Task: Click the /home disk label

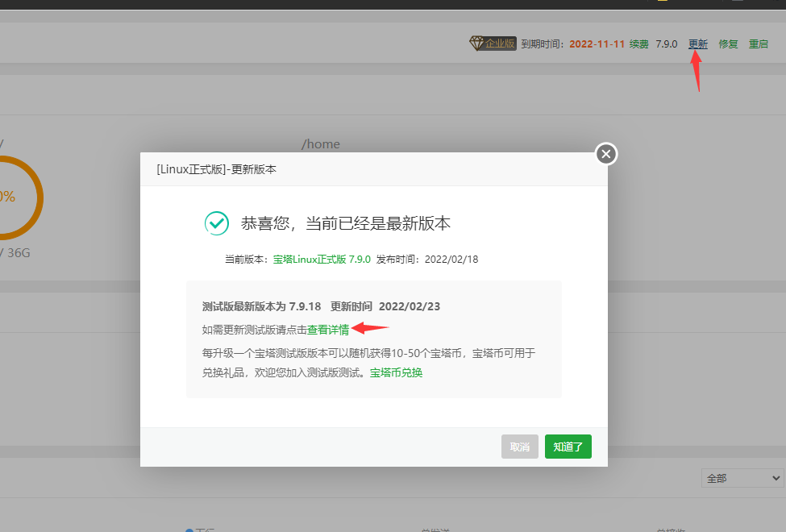Action: [320, 144]
